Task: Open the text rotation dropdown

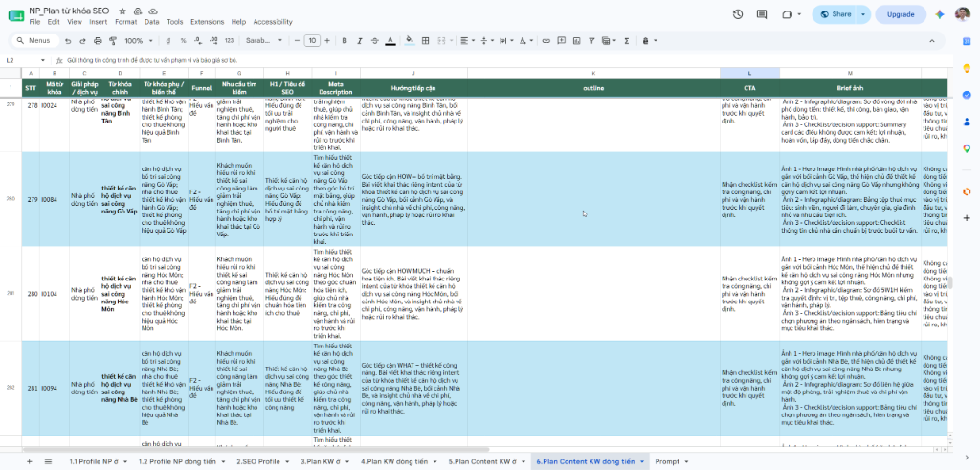Action: (x=526, y=40)
